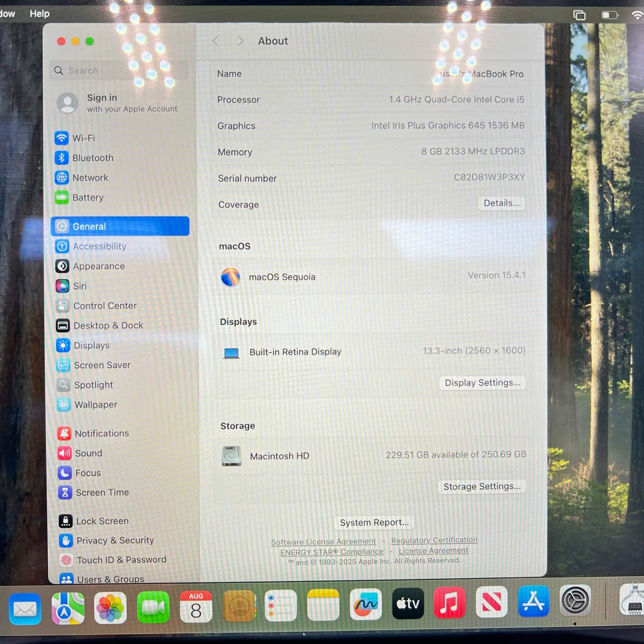Click the Details... coverage button
The width and height of the screenshot is (644, 644).
[502, 203]
